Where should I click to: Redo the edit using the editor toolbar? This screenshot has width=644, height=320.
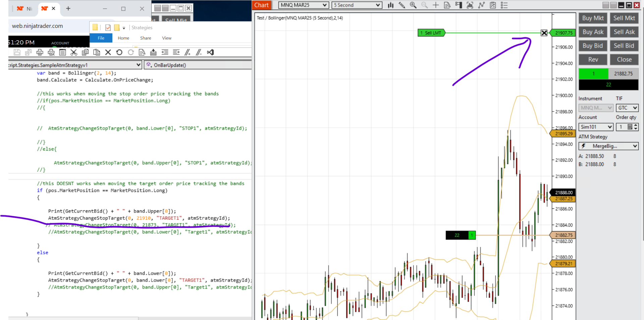point(131,52)
